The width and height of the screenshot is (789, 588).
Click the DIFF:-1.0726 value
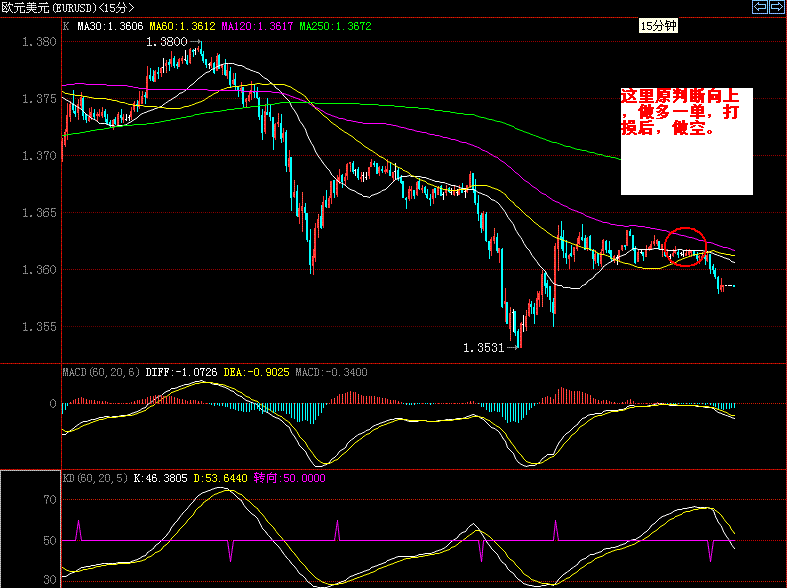point(181,372)
